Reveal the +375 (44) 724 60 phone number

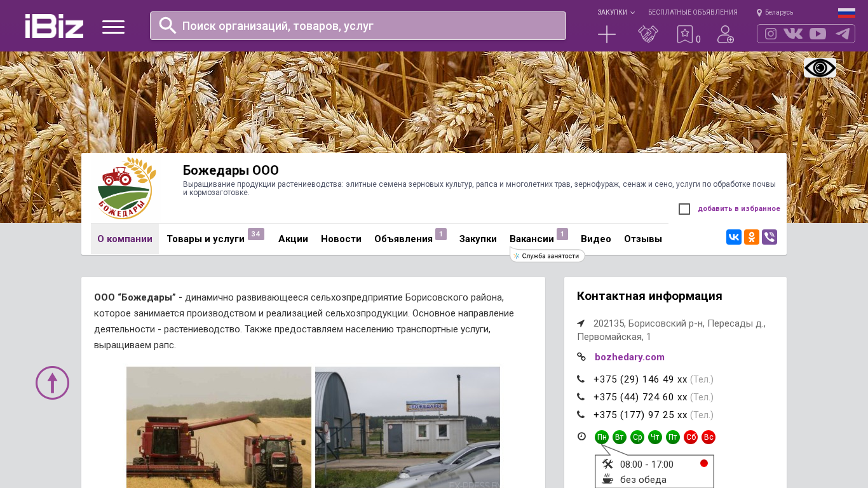(641, 397)
